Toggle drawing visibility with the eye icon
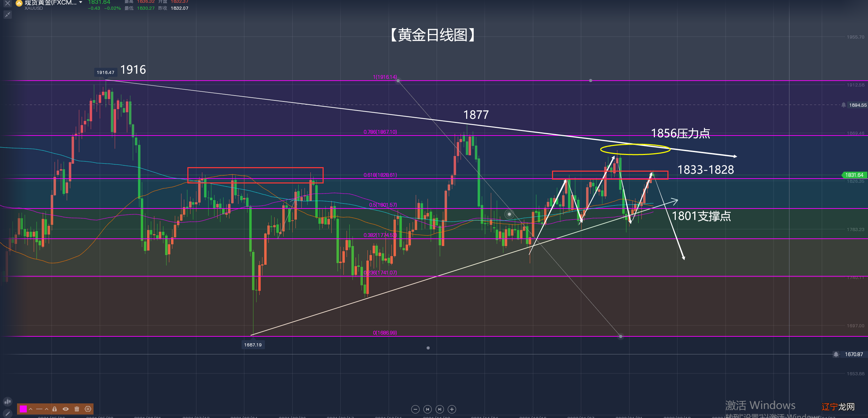 pos(66,409)
